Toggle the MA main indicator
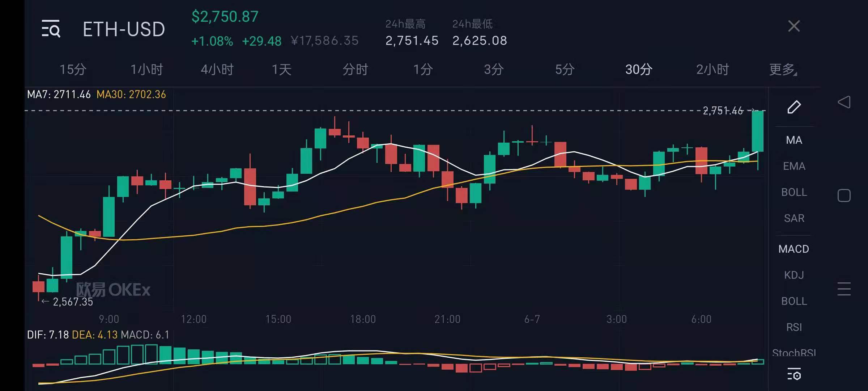 click(794, 140)
